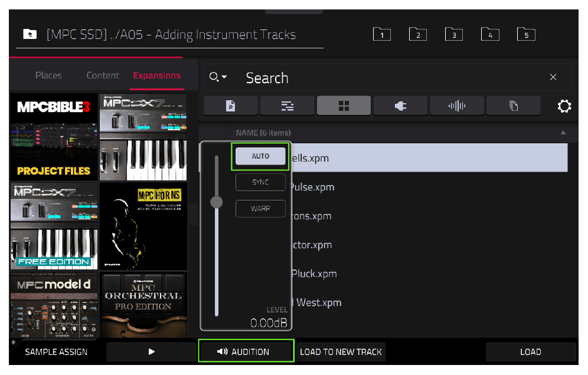Filter by programs grid icon
This screenshot has width=588, height=375.
(x=344, y=106)
